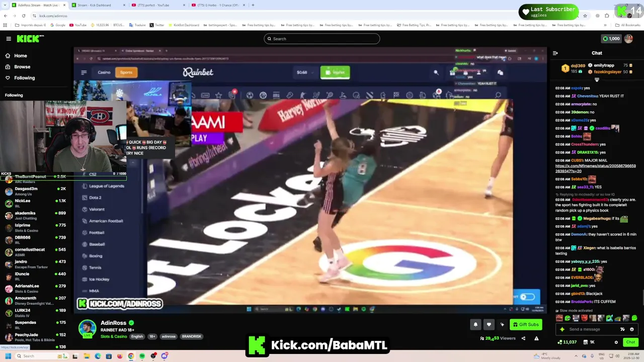Click the Slots & Casino category link
Screen dimensions: 644x362
click(114, 336)
